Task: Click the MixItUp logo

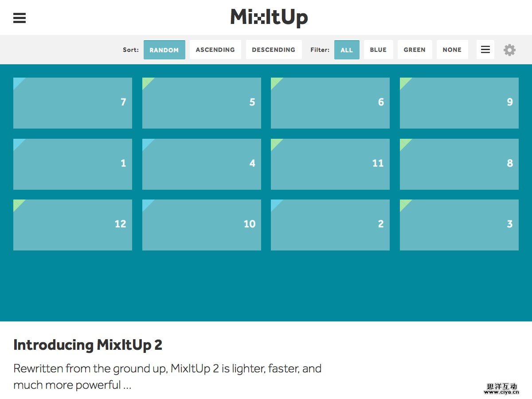Action: [x=269, y=18]
